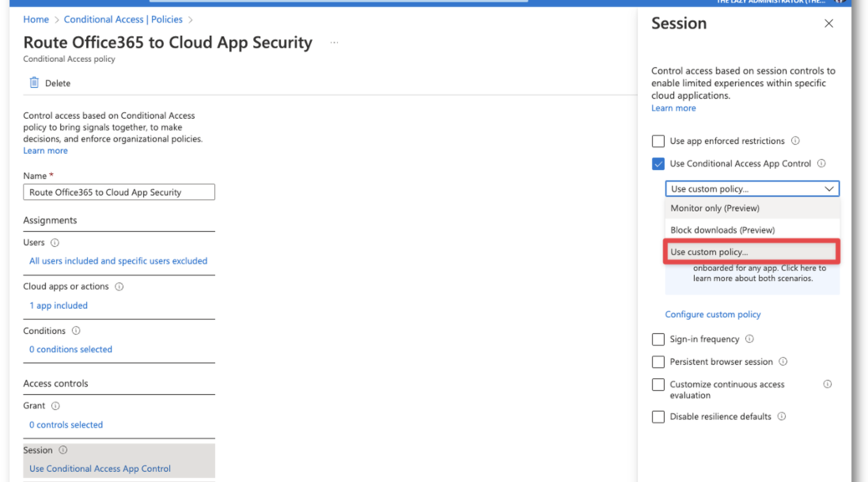Click the policy Name input field
The image size is (868, 482).
pos(119,192)
